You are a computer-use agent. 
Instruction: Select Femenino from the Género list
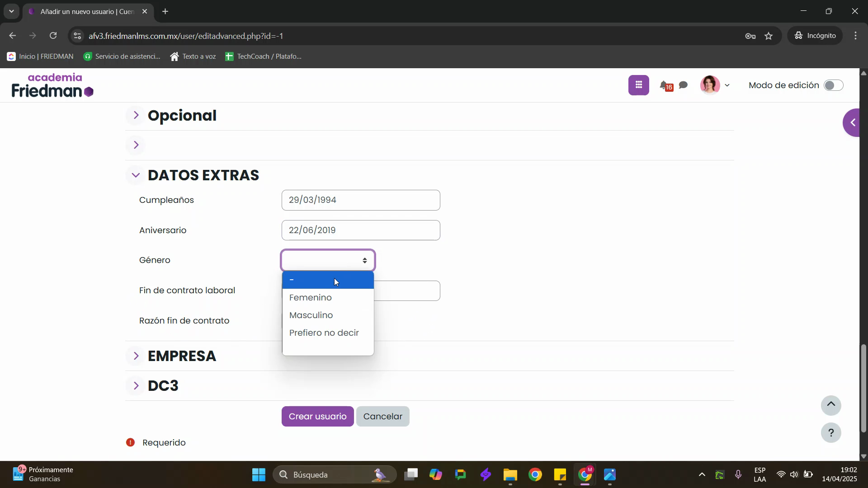coord(311,298)
